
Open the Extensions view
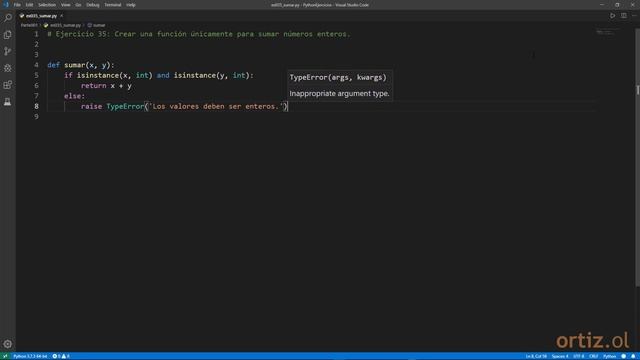(8, 85)
